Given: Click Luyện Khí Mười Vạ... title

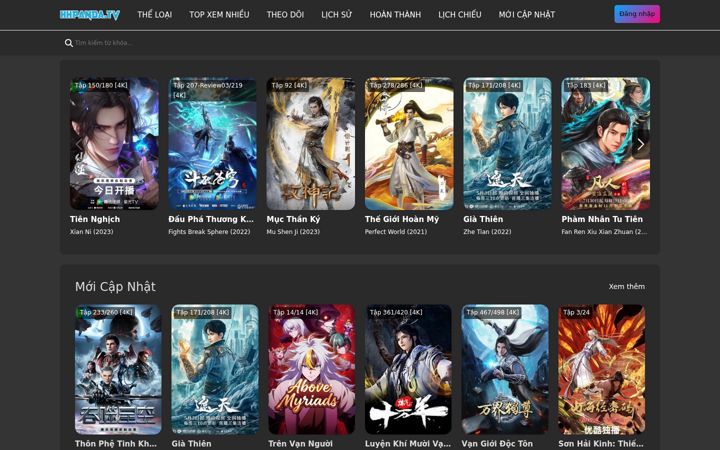Looking at the screenshot, I should [x=408, y=444].
